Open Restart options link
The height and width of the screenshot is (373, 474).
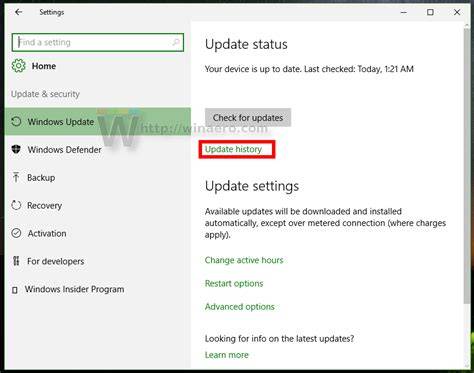234,283
